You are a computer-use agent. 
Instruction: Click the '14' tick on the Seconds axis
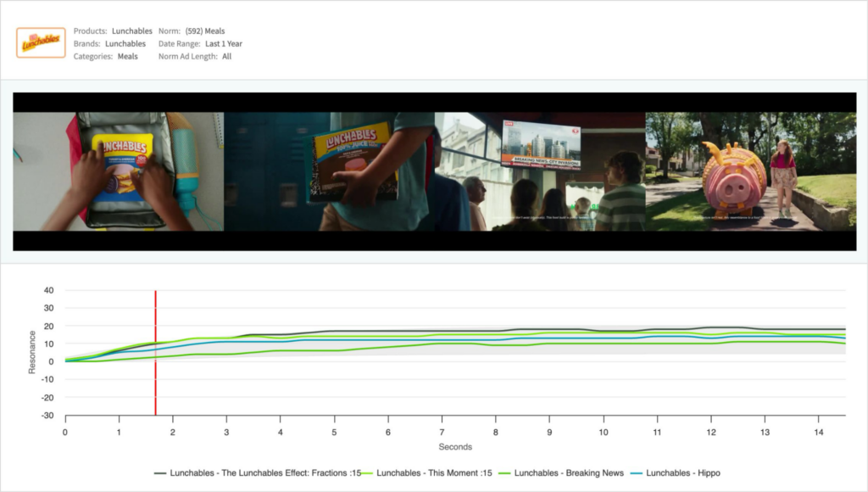[x=819, y=432]
